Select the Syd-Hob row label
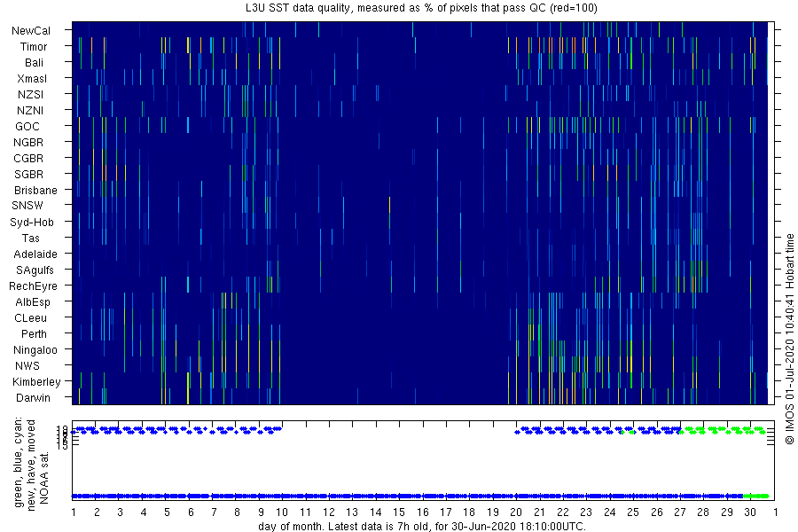The image size is (798, 532). (x=32, y=223)
